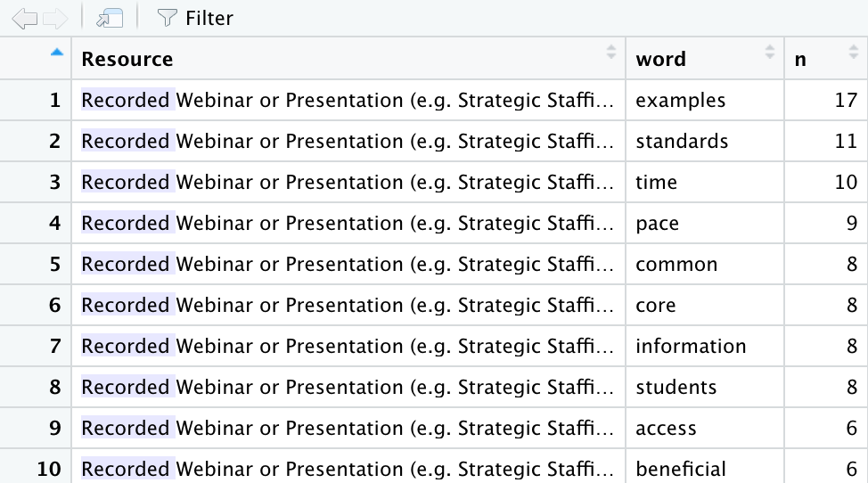Show data in new window icon

(110, 18)
